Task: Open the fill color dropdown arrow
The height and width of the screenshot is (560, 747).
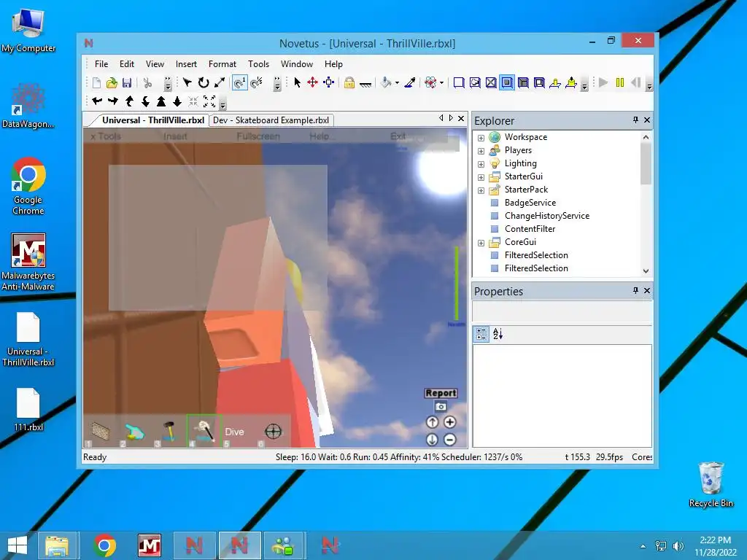Action: [x=397, y=83]
